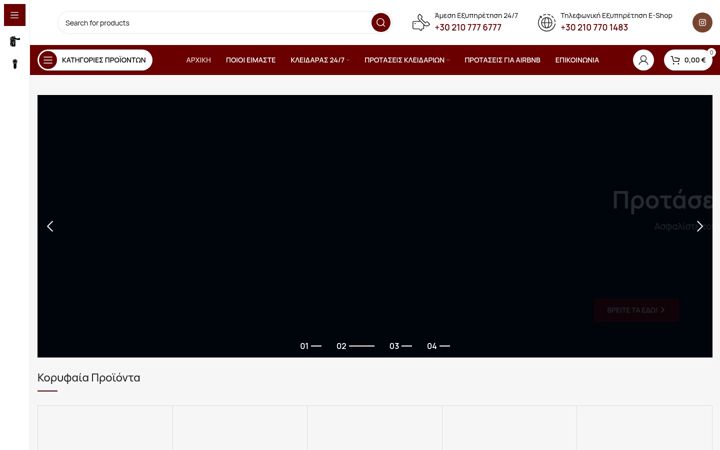Click the door handle category icon in sidebar
Image resolution: width=720 pixels, height=450 pixels.
click(15, 41)
